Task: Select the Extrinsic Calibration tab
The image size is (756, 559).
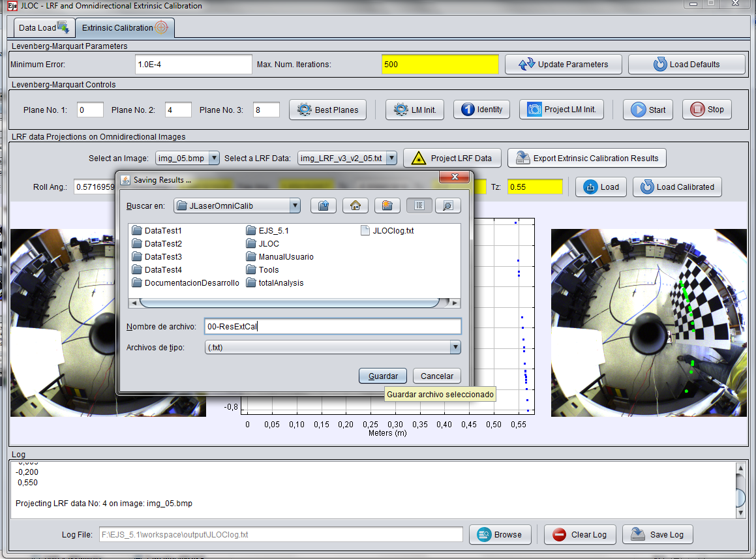Action: pyautogui.click(x=124, y=27)
